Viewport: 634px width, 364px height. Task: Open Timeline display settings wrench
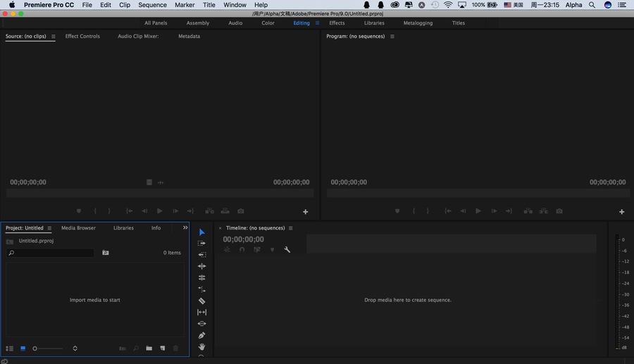pyautogui.click(x=287, y=249)
